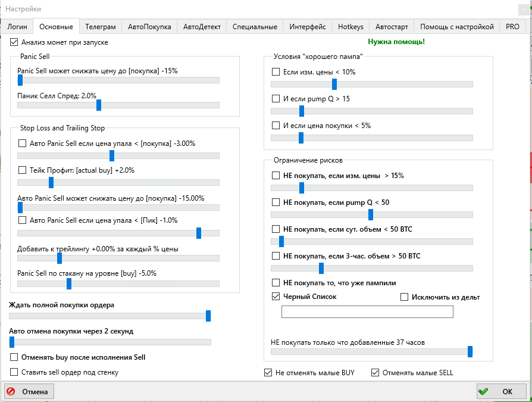Click the red cancel icon on Отмена
This screenshot has width=532, height=402.
pos(12,392)
